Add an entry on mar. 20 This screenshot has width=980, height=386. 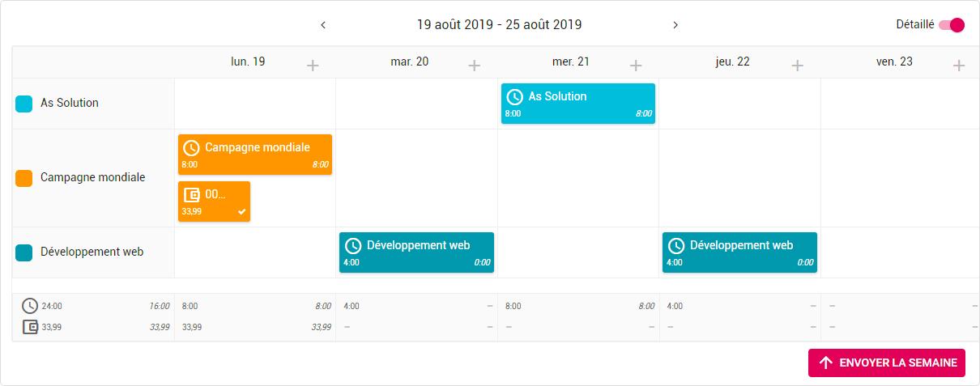click(475, 66)
